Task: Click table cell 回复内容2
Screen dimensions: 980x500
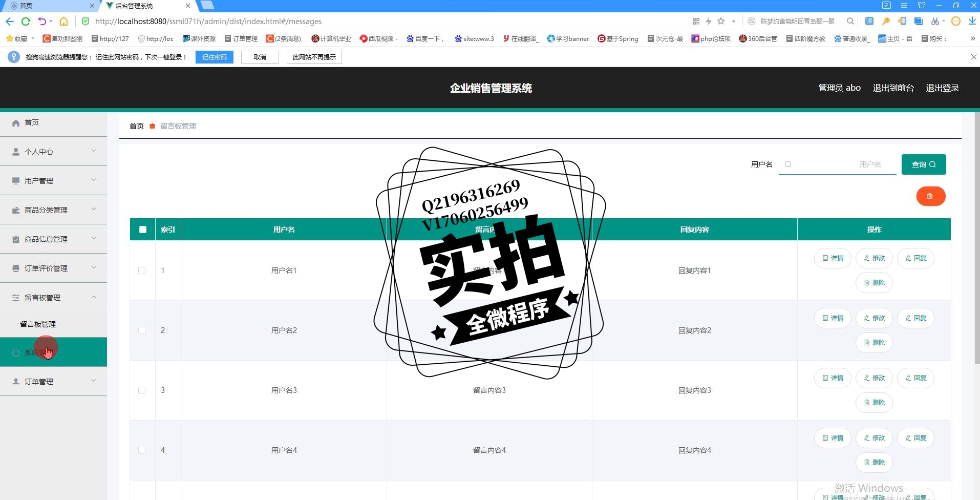Action: coord(694,330)
